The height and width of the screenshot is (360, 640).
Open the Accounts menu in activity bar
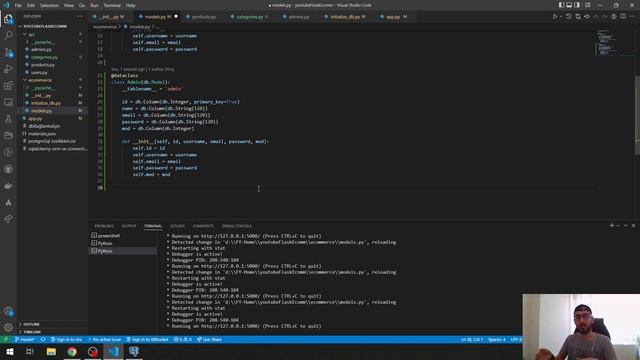[8, 311]
